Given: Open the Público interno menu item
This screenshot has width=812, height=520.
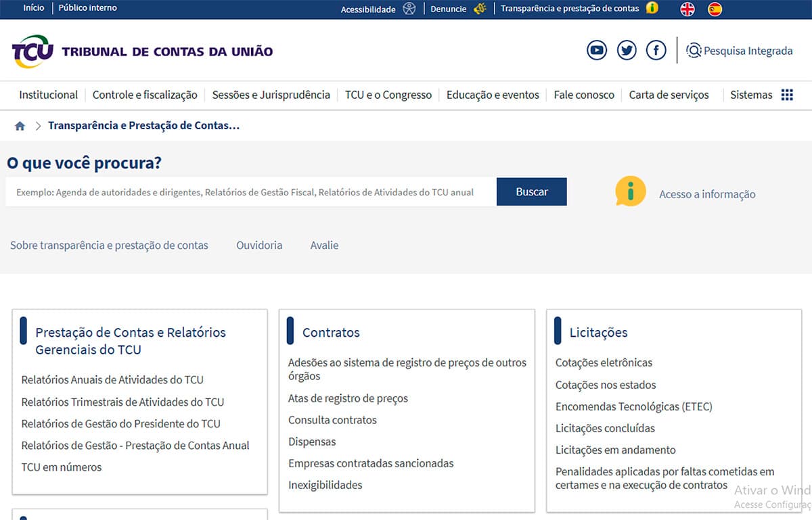Looking at the screenshot, I should (87, 8).
